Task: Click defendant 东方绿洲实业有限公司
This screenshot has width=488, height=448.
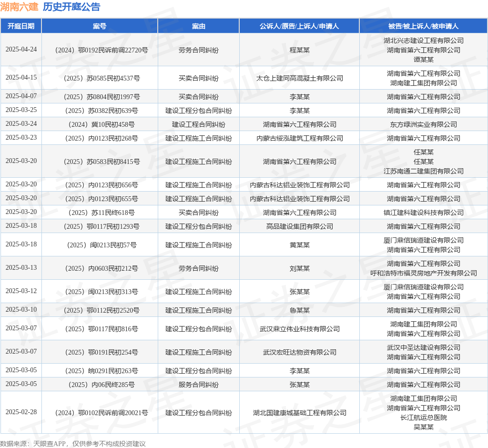Action: [x=424, y=124]
